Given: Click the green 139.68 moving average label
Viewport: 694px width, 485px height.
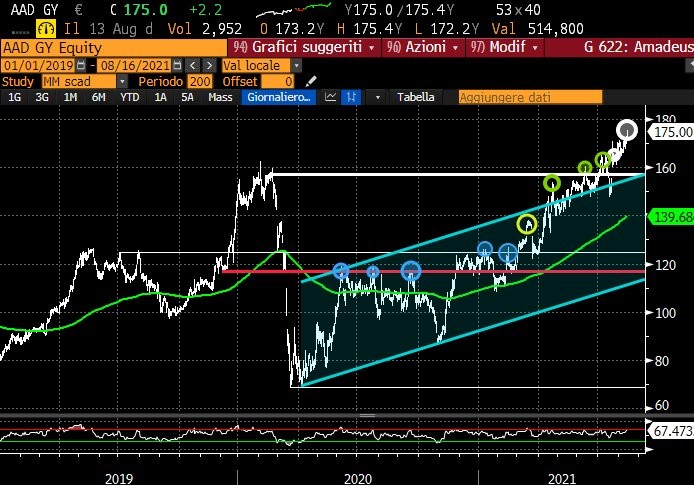Looking at the screenshot, I should [x=672, y=217].
